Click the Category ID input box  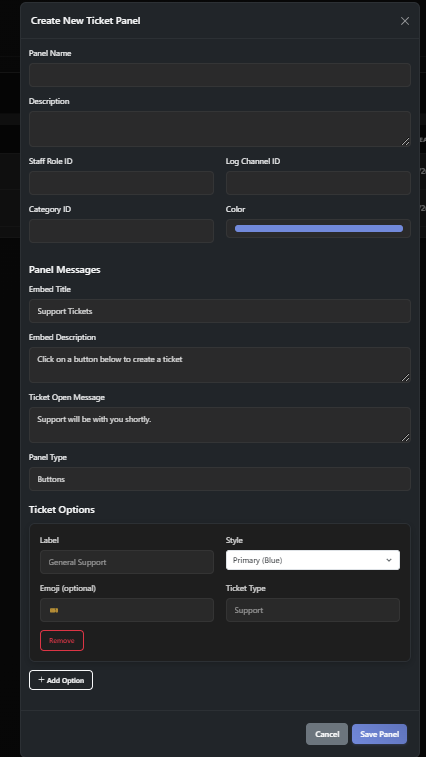point(121,231)
